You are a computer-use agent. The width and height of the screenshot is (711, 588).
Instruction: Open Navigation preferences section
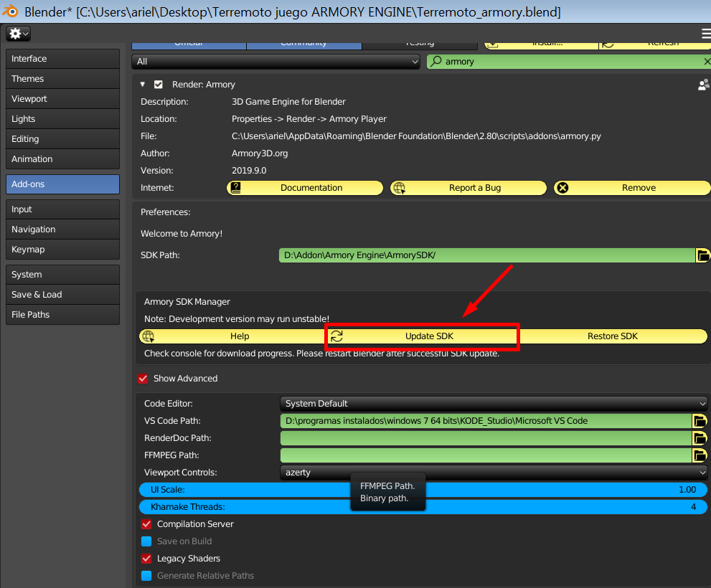62,229
